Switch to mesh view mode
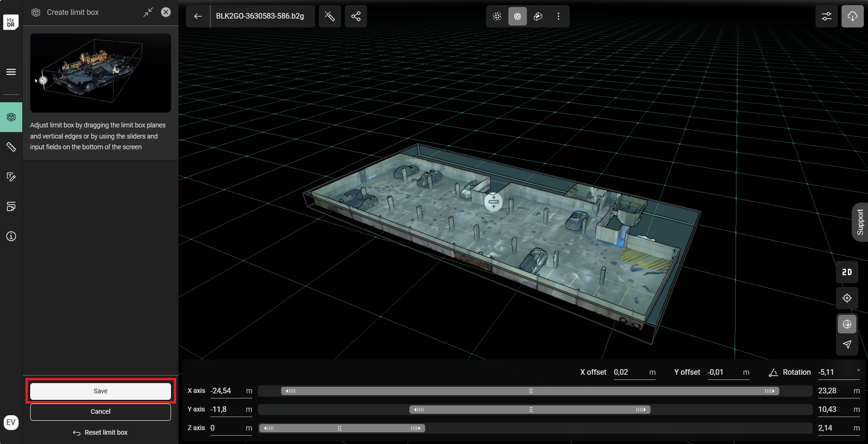 coord(518,16)
